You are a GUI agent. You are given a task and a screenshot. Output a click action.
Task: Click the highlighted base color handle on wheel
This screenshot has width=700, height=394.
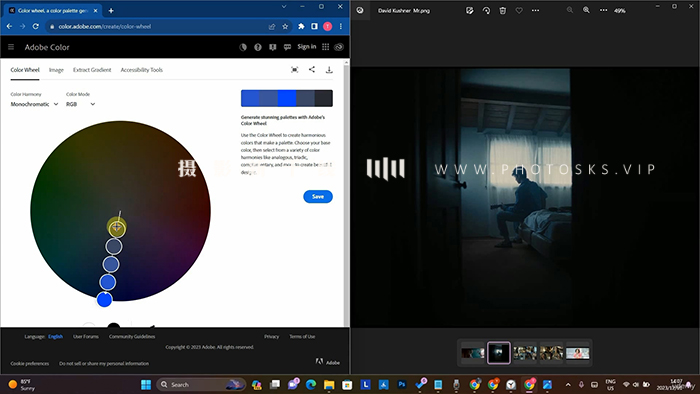pos(117,228)
